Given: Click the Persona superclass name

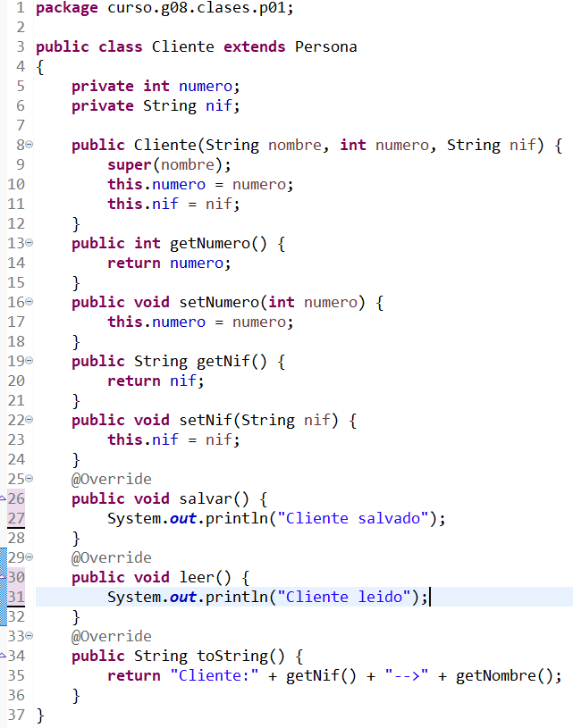Looking at the screenshot, I should click(325, 46).
